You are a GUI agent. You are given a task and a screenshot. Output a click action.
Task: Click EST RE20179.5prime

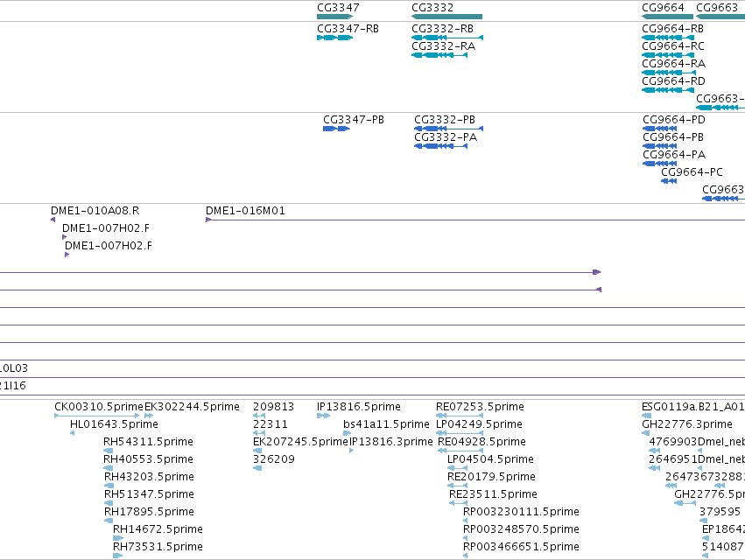(x=491, y=477)
